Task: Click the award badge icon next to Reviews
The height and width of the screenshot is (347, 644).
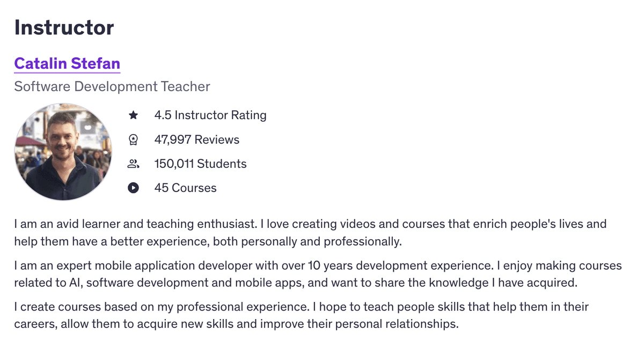Action: (133, 139)
